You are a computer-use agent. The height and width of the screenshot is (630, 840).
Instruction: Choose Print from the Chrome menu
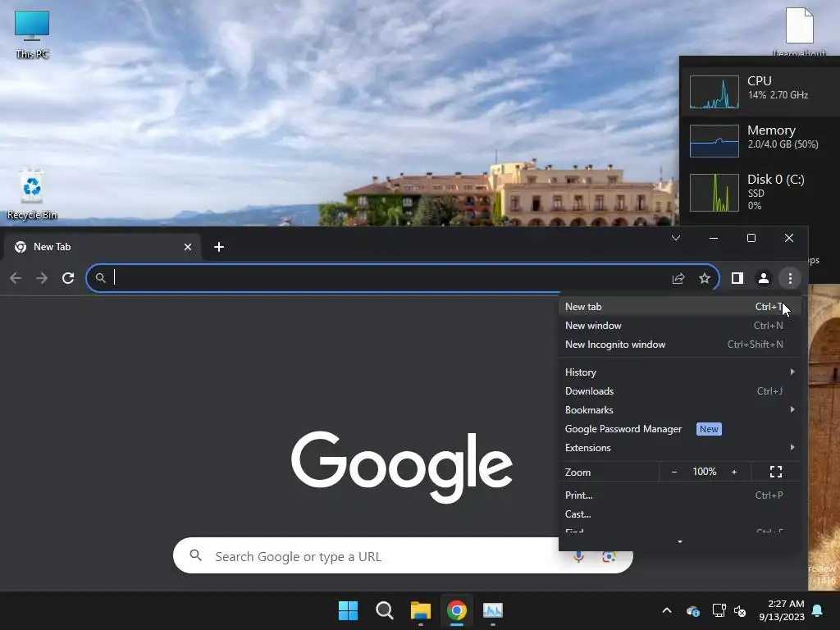tap(679, 495)
